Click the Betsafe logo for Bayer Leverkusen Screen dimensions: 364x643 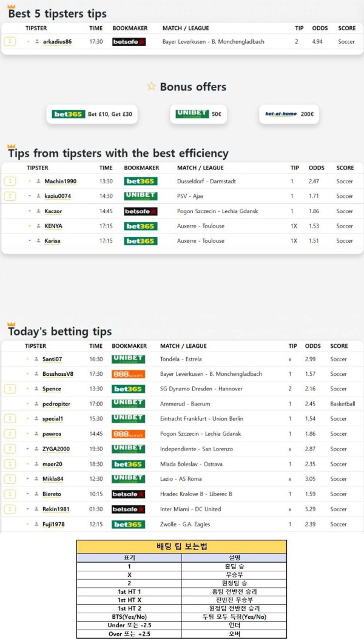pos(129,42)
